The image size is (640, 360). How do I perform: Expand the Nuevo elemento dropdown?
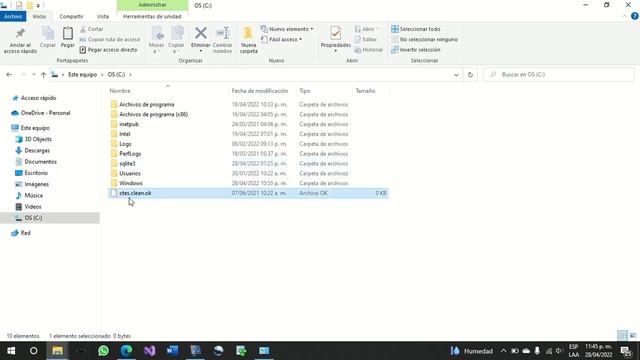click(x=287, y=29)
